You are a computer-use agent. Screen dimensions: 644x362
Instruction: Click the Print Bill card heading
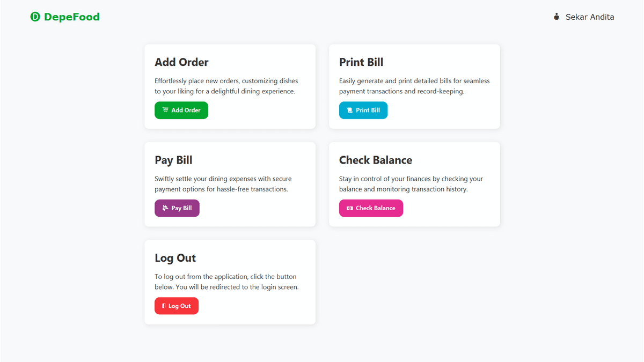tap(361, 62)
